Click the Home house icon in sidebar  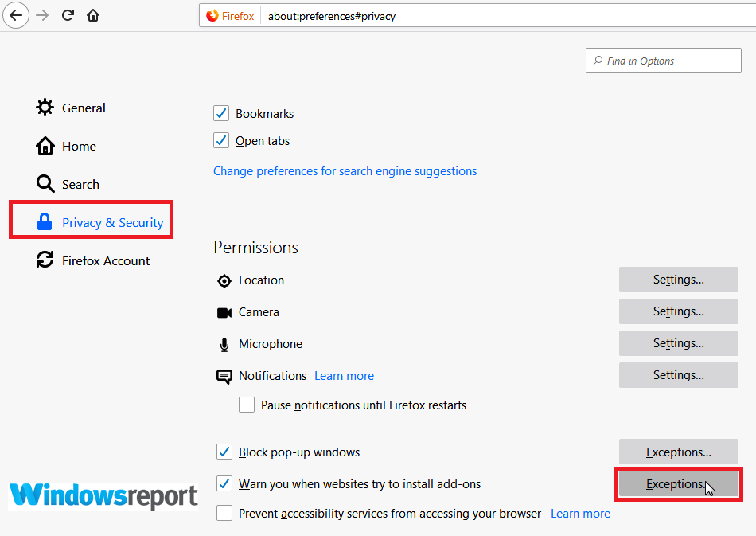(x=45, y=146)
